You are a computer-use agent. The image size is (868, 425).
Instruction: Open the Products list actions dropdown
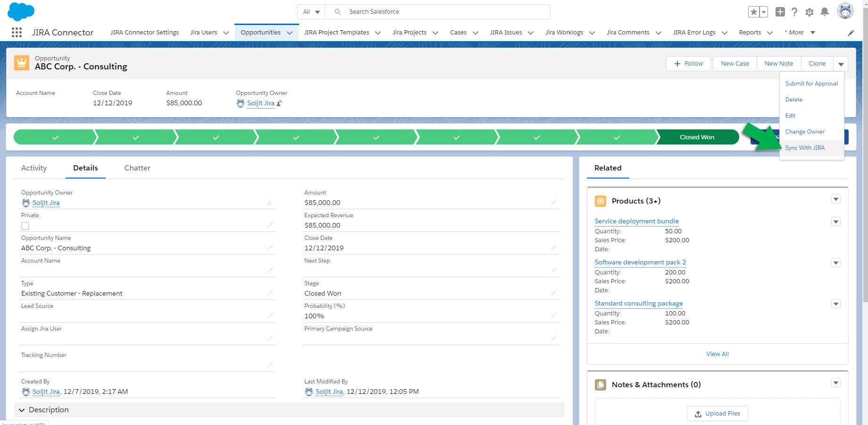[x=836, y=199]
